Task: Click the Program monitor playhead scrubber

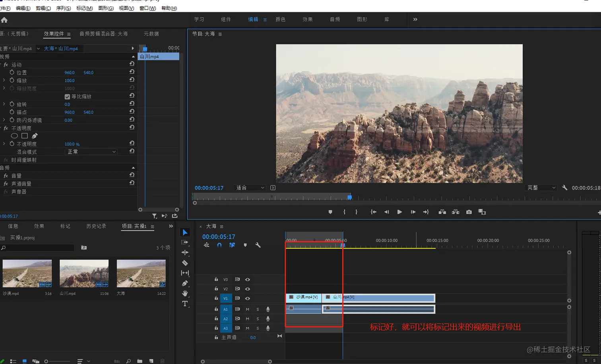Action: [x=349, y=197]
